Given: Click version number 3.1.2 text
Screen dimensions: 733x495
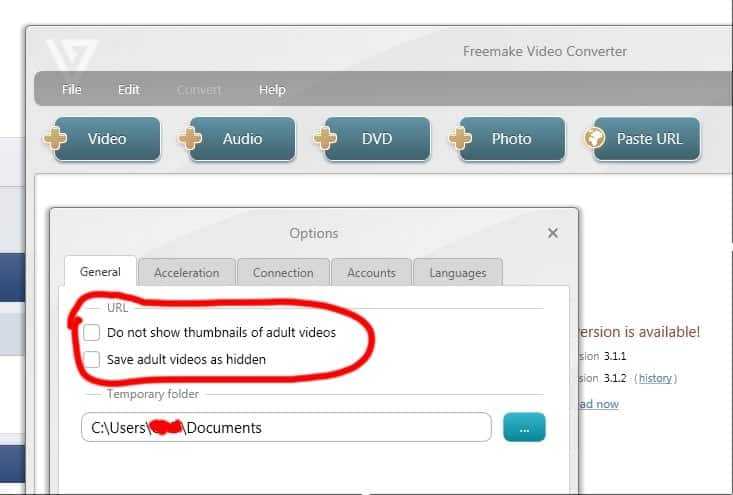Looking at the screenshot, I should click(614, 378).
